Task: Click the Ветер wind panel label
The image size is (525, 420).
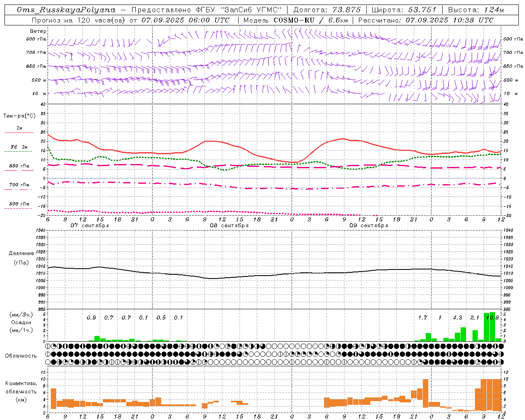Action: 38,31
